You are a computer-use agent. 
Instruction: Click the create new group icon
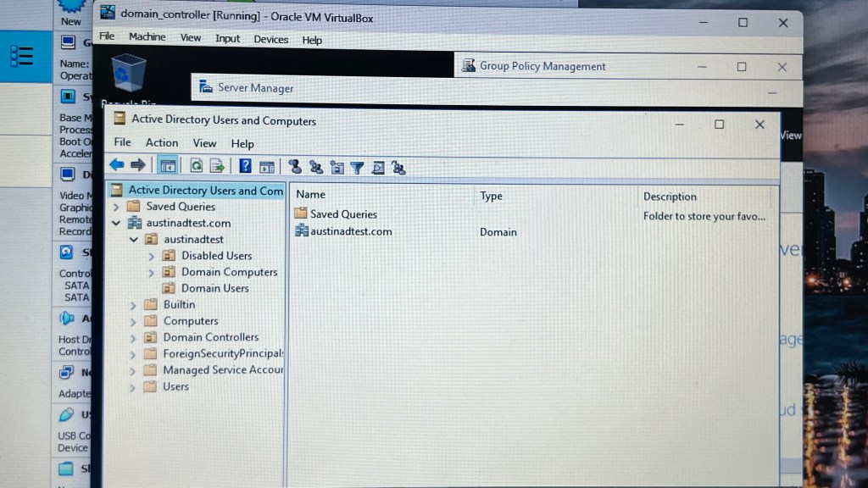315,167
